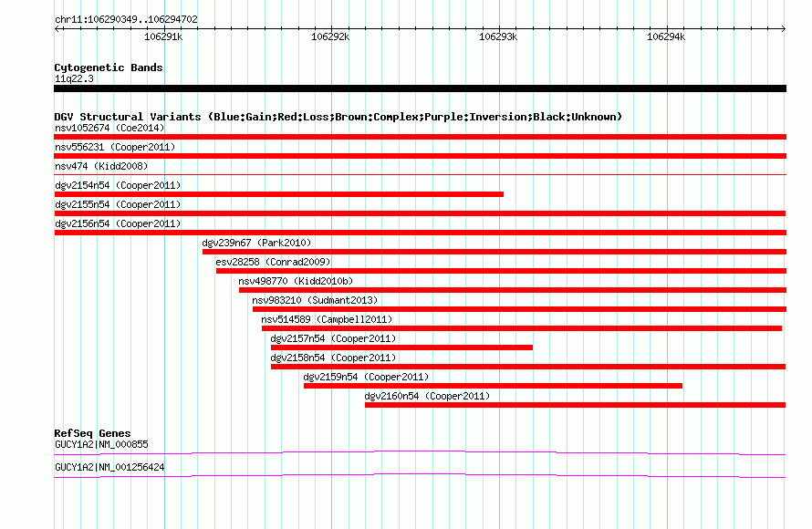Click the 106293k ruler tick label
This screenshot has width=812, height=529.
click(498, 36)
